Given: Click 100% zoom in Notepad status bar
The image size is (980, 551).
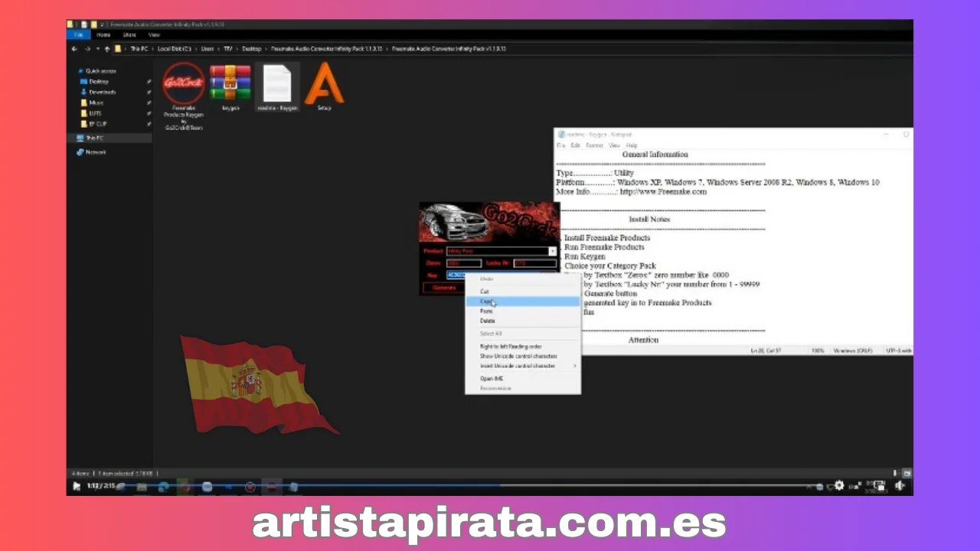Looking at the screenshot, I should pos(818,350).
